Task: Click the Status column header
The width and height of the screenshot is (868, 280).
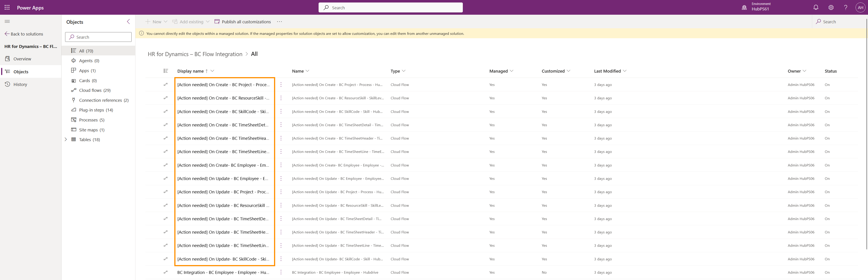Action: click(x=831, y=71)
